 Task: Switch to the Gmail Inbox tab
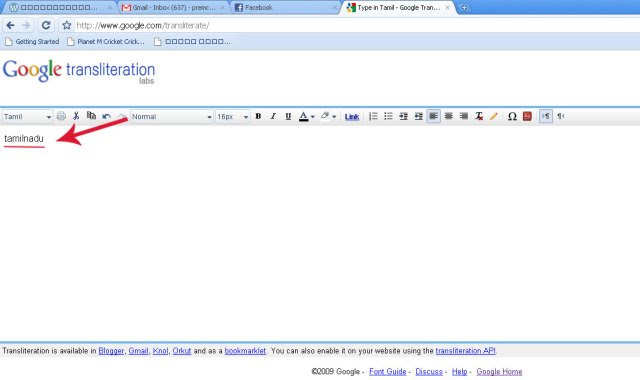173,7
